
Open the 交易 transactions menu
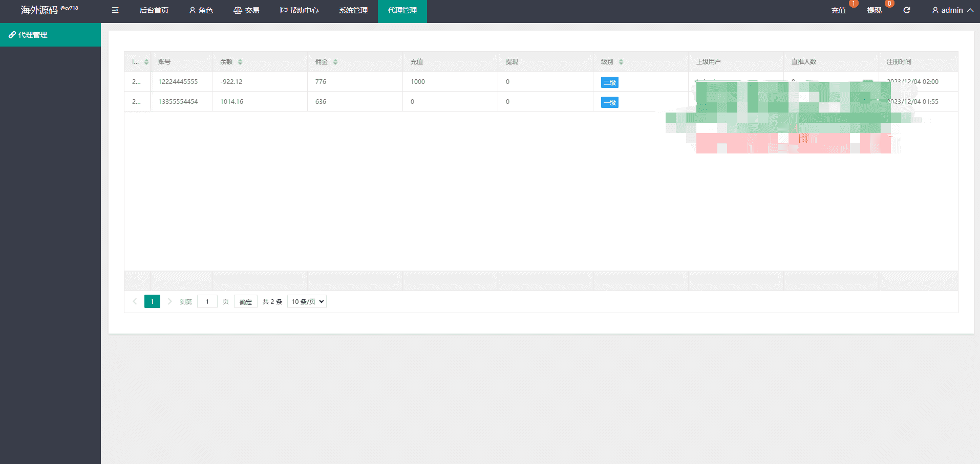point(246,10)
